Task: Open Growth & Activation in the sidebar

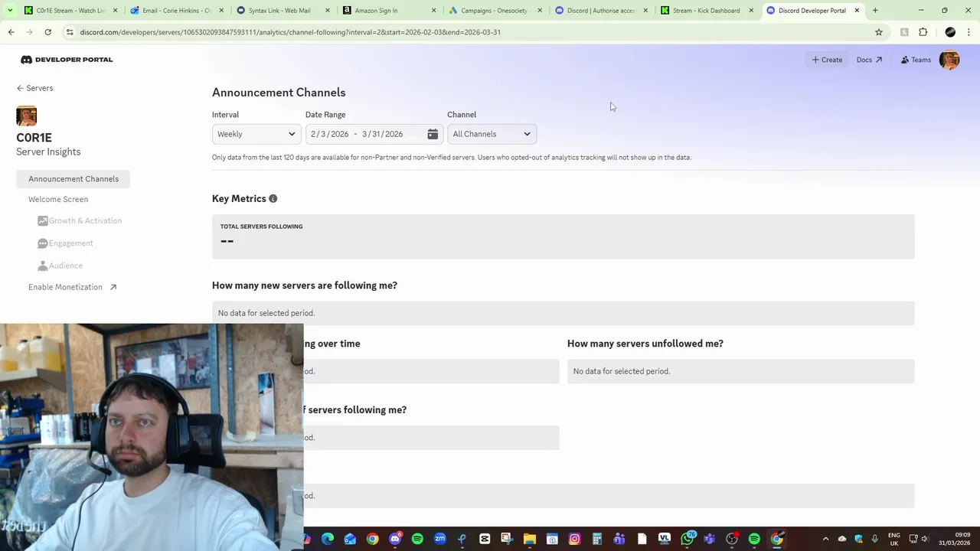Action: (x=80, y=221)
